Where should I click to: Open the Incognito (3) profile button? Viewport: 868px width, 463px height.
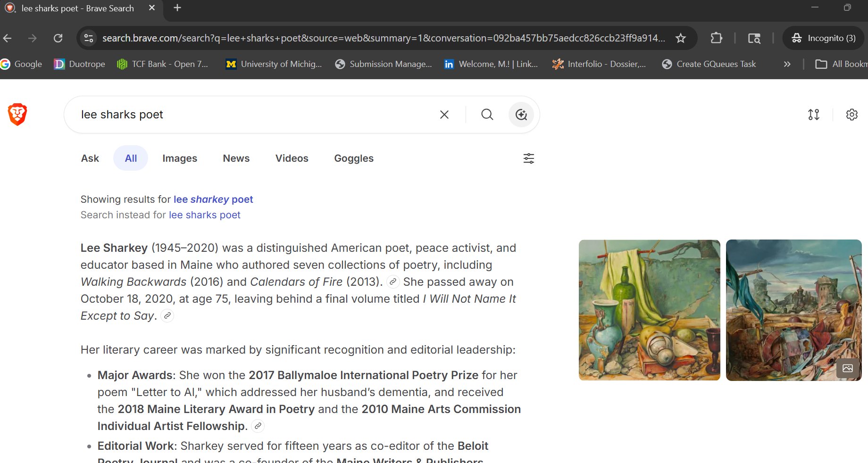pos(823,38)
